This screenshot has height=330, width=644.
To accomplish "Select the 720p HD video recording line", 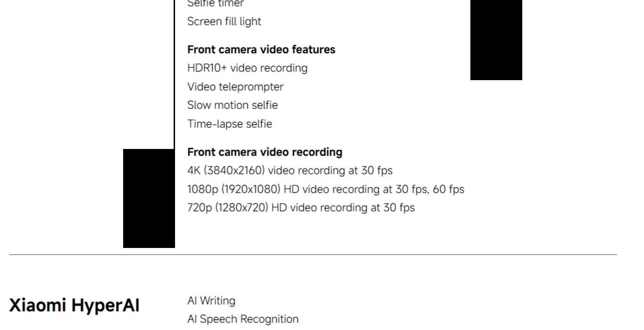I will pyautogui.click(x=301, y=207).
